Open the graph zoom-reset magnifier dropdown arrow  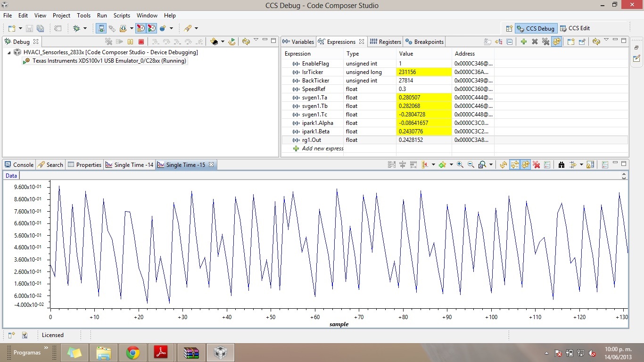[x=491, y=165]
